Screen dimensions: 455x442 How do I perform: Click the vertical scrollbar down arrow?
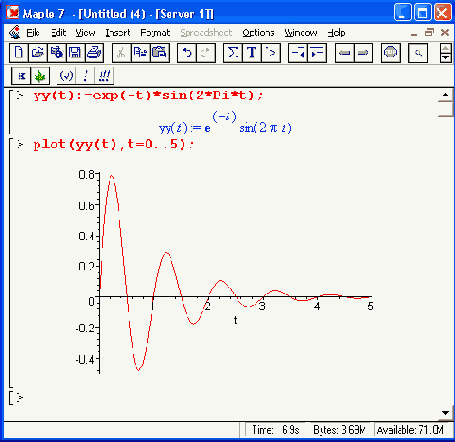[x=445, y=413]
